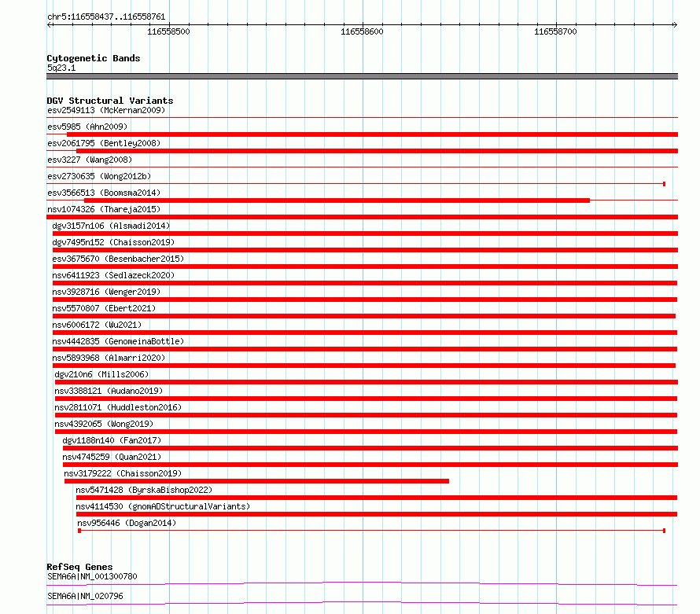700x614 pixels.
Task: Click the esv3227 (Wang2008) label
Action: pyautogui.click(x=90, y=160)
